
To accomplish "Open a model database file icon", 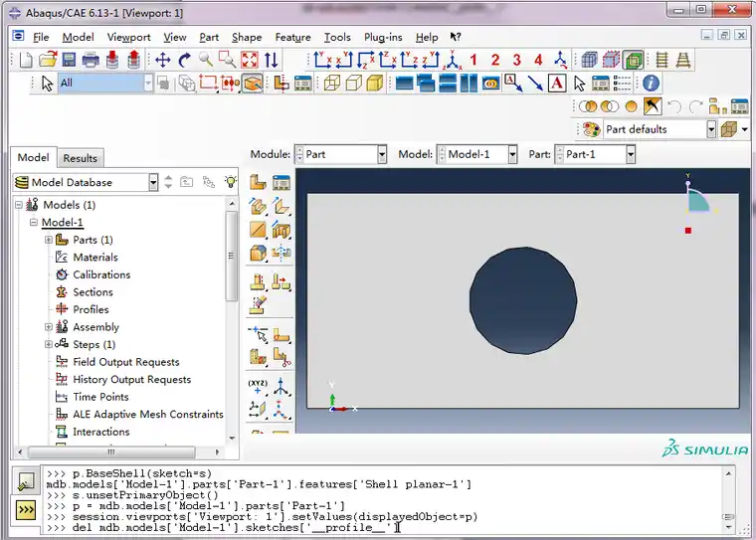I will (48, 61).
